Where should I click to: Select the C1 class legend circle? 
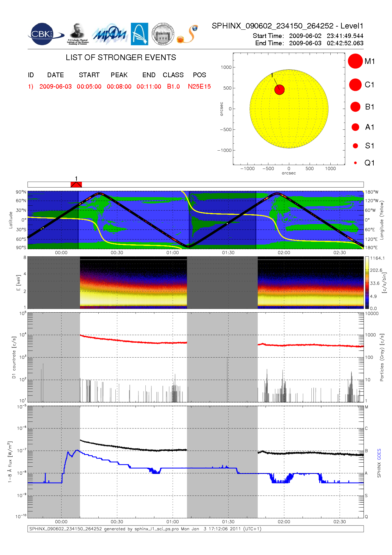click(355, 84)
